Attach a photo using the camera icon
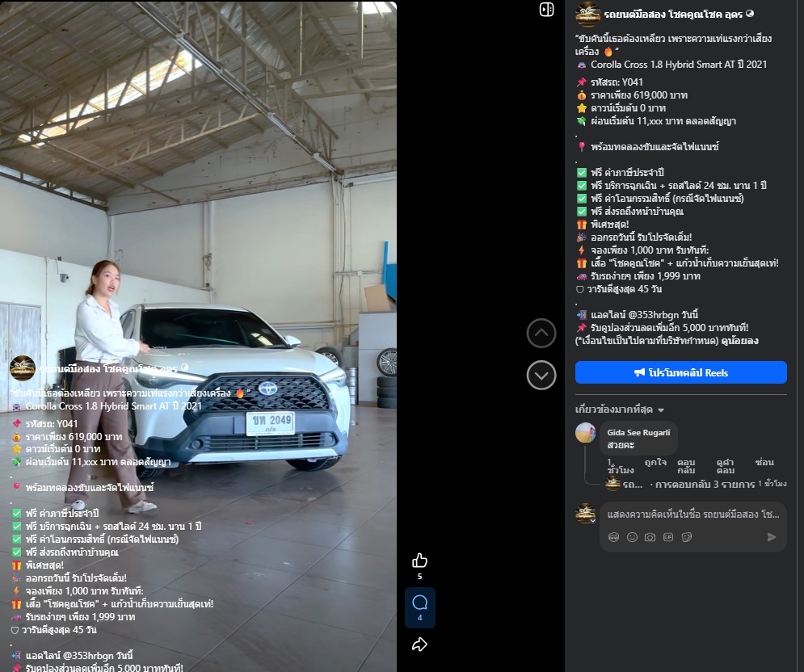Screen dimensions: 804x672 pos(650,537)
